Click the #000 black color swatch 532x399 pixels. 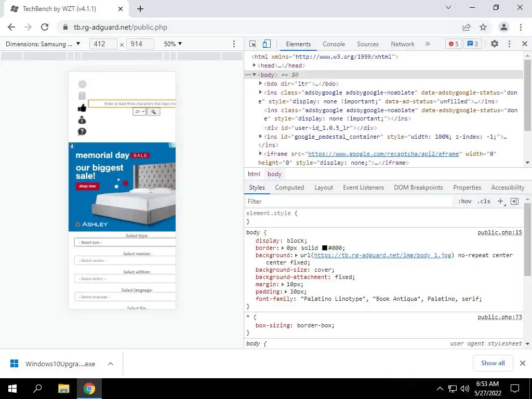(x=324, y=248)
